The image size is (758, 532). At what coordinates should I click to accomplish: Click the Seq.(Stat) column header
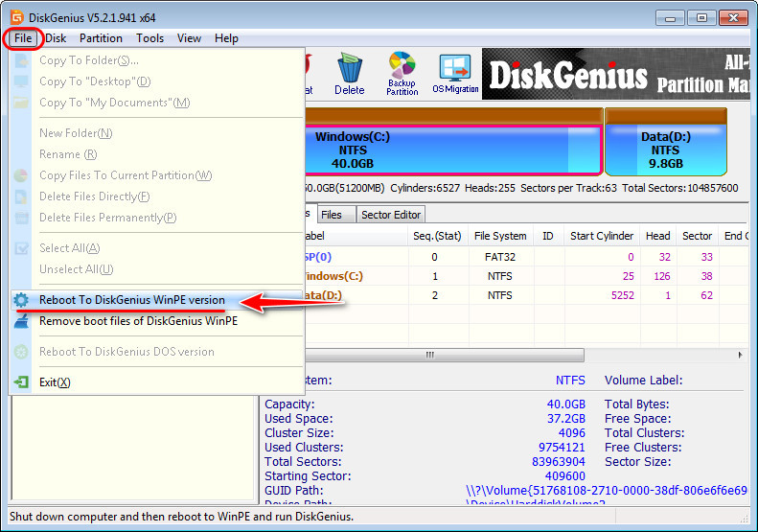coord(437,236)
